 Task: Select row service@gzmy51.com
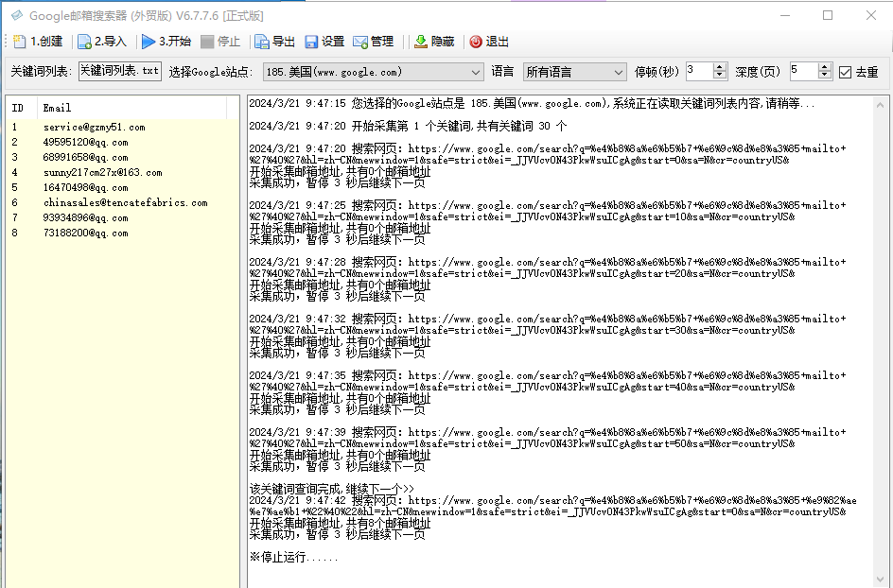(x=122, y=127)
